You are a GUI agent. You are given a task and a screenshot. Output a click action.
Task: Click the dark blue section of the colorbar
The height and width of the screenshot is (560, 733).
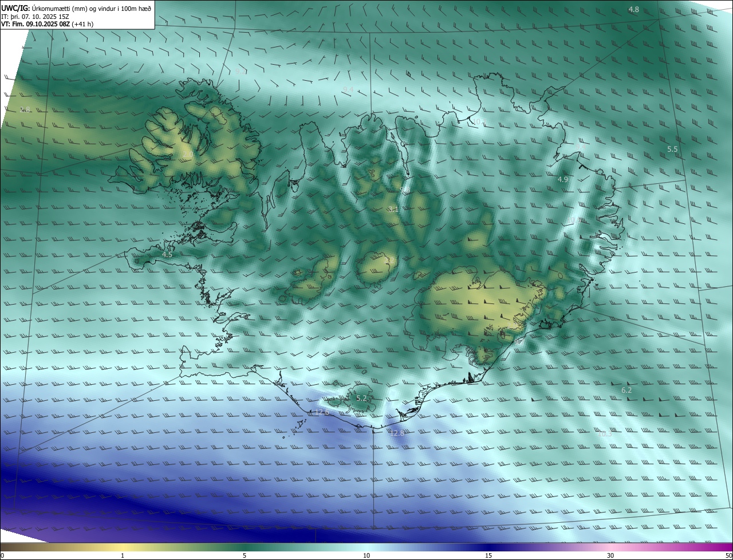(x=488, y=547)
